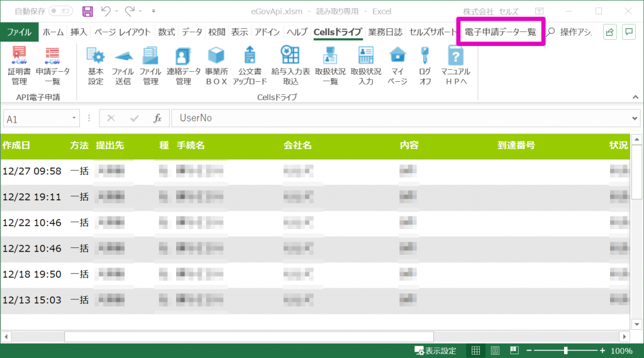The image size is (644, 358).
Task: Click vertical scrollbar down arrow
Action: click(x=636, y=324)
